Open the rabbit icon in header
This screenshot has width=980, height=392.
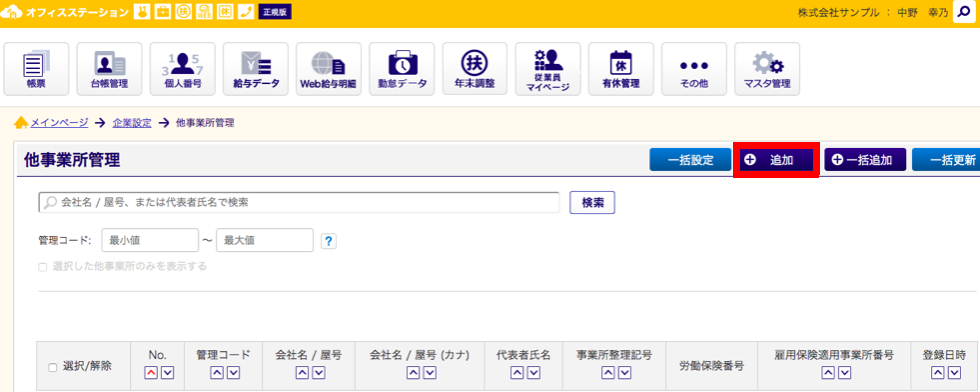142,12
